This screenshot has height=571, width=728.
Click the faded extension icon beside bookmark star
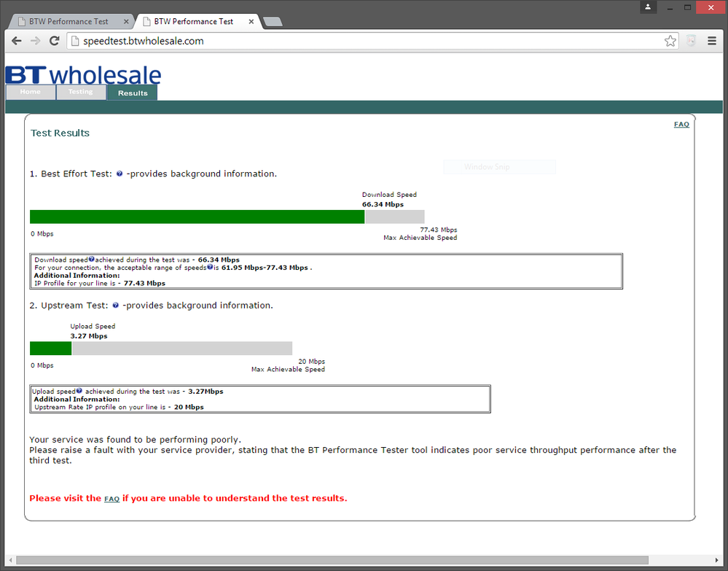[692, 41]
